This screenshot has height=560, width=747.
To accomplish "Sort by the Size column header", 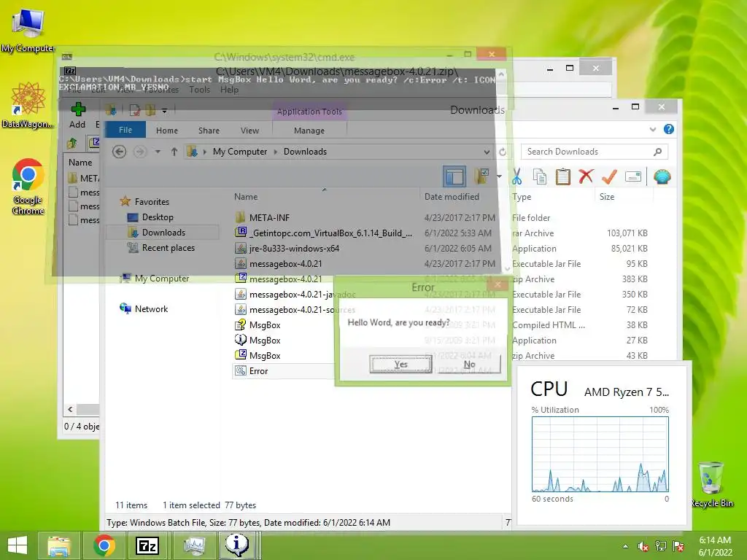I will pyautogui.click(x=606, y=197).
